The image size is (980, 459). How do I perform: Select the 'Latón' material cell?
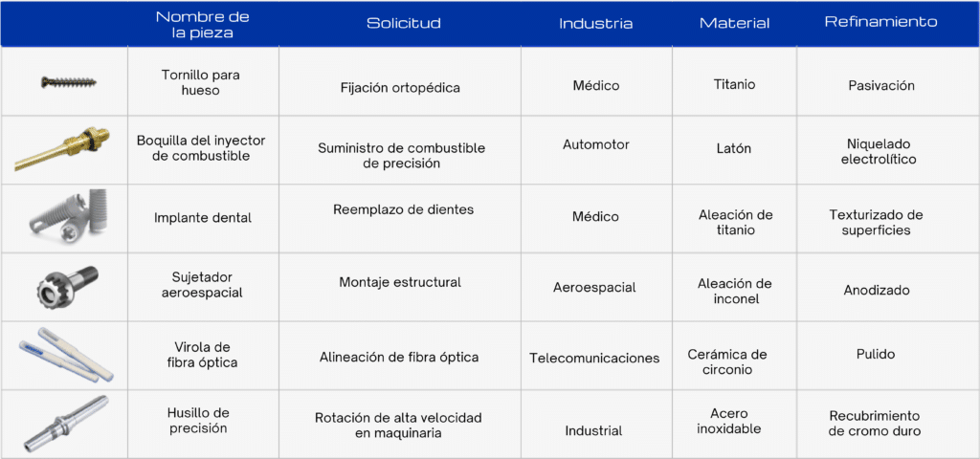click(x=734, y=148)
